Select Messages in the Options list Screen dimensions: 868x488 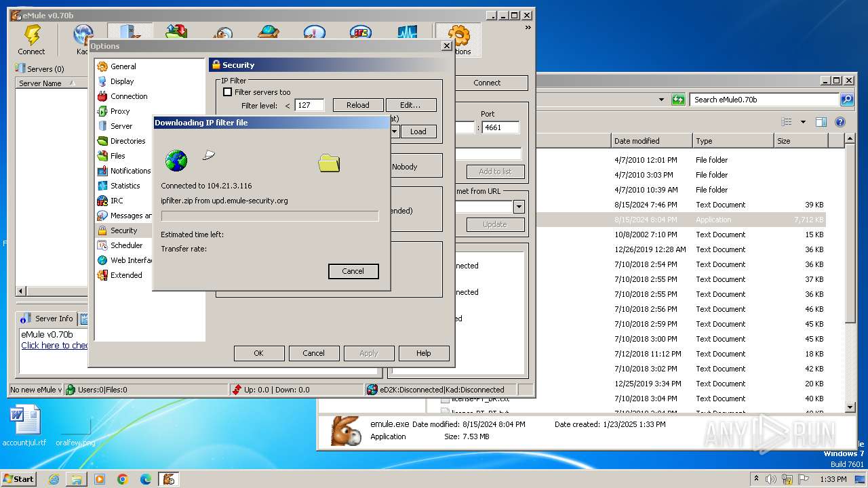click(124, 216)
